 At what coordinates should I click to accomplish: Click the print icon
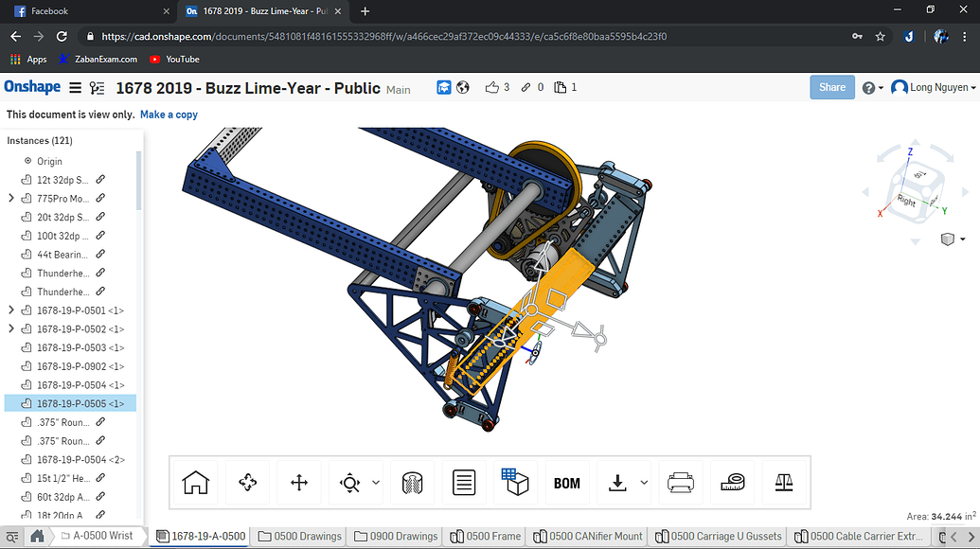[680, 483]
